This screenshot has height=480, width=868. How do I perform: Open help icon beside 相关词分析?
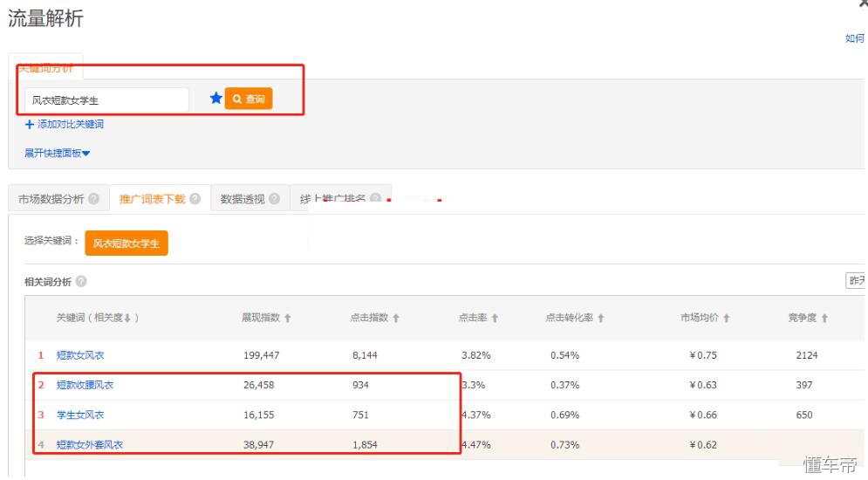[81, 281]
